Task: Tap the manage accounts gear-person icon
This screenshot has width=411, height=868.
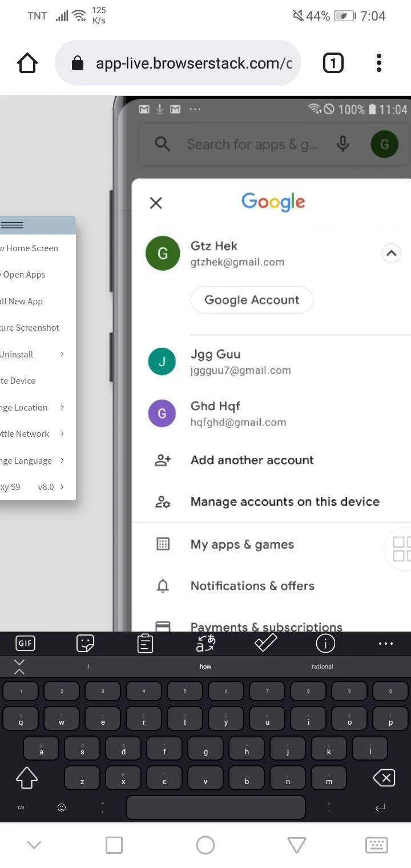Action: coord(163,502)
